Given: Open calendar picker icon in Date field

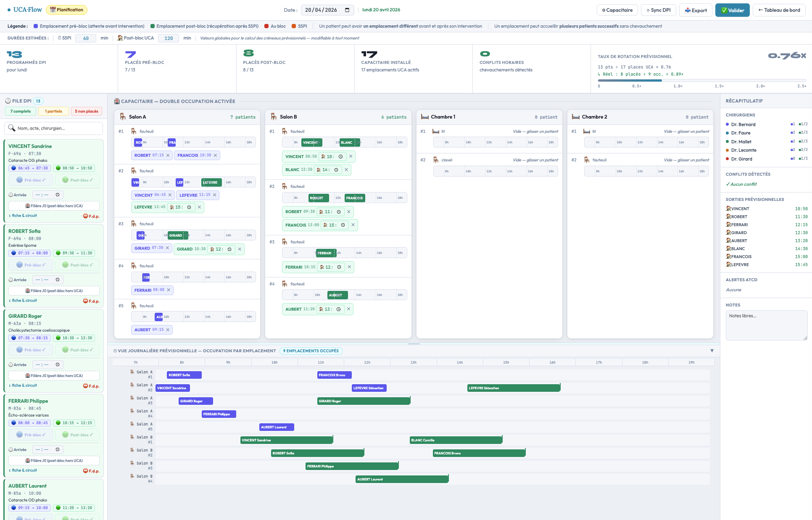Looking at the screenshot, I should (x=347, y=10).
